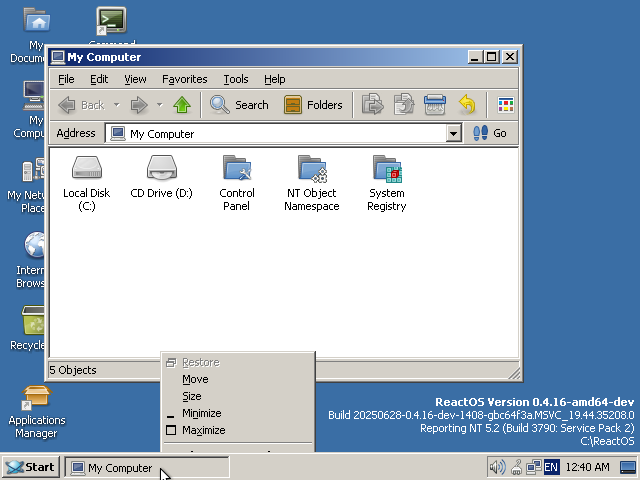Choose Move from the context menu
This screenshot has width=640, height=480.
[x=238, y=379]
